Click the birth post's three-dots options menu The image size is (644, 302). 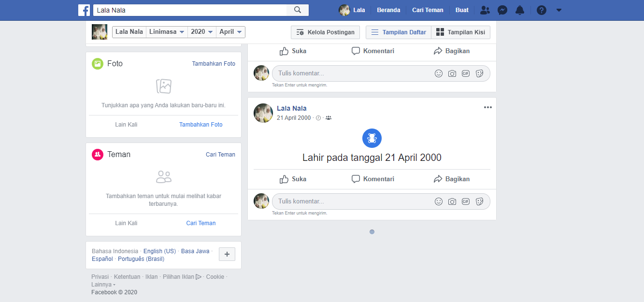pos(487,107)
